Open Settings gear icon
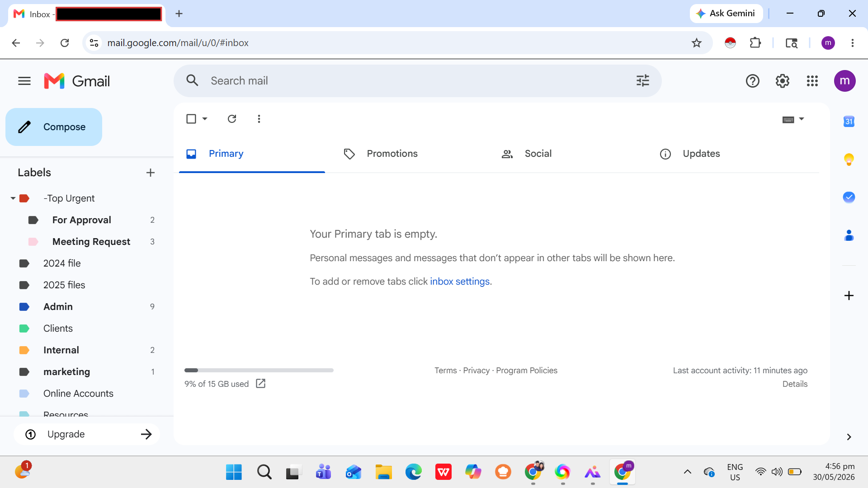This screenshot has height=488, width=868. (x=783, y=81)
